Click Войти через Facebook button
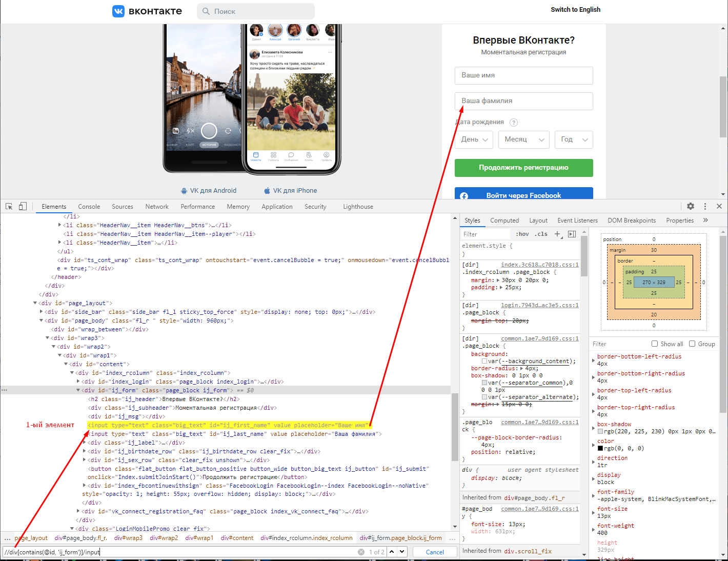728x561 pixels. pyautogui.click(x=524, y=193)
